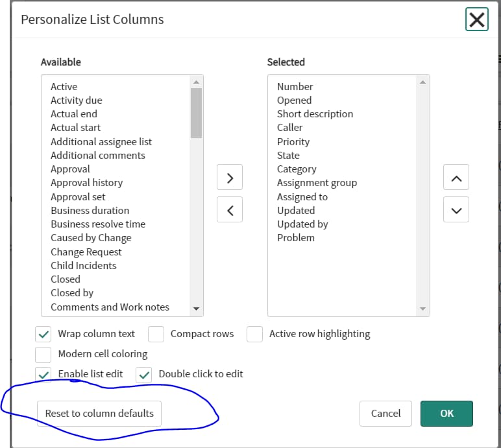
Task: Uncheck Wrap column text checkbox
Action: point(43,334)
